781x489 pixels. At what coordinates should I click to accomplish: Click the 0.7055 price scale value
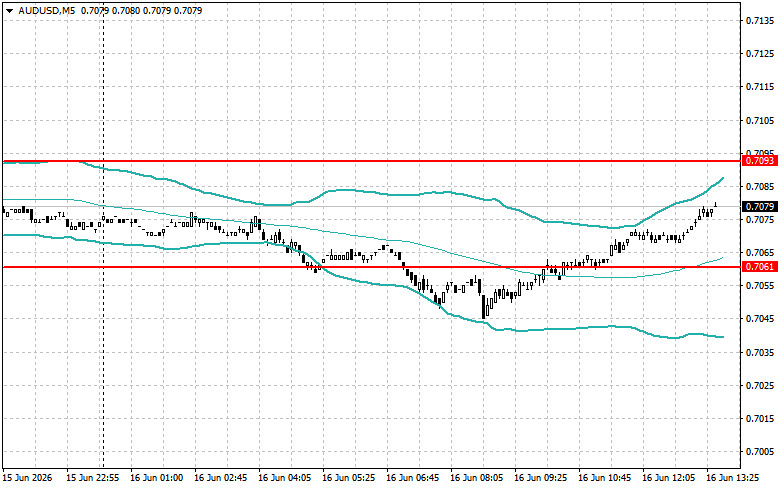(760, 286)
